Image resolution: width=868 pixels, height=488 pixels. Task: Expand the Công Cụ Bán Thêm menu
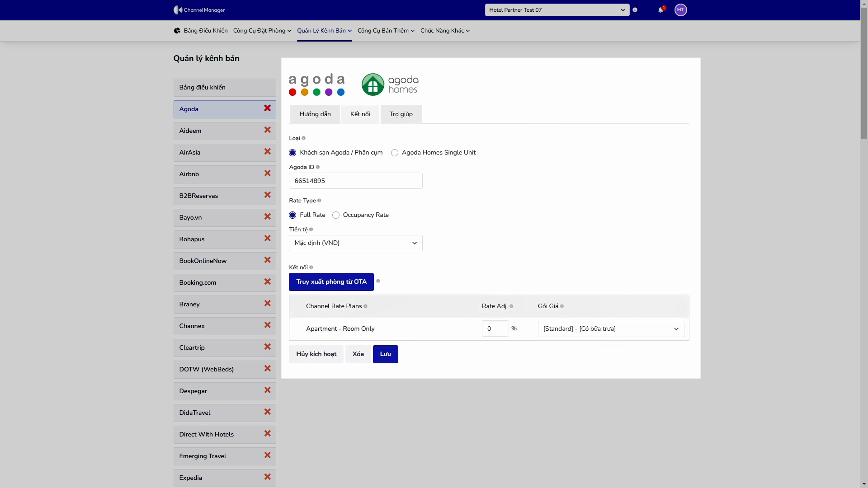coord(386,31)
